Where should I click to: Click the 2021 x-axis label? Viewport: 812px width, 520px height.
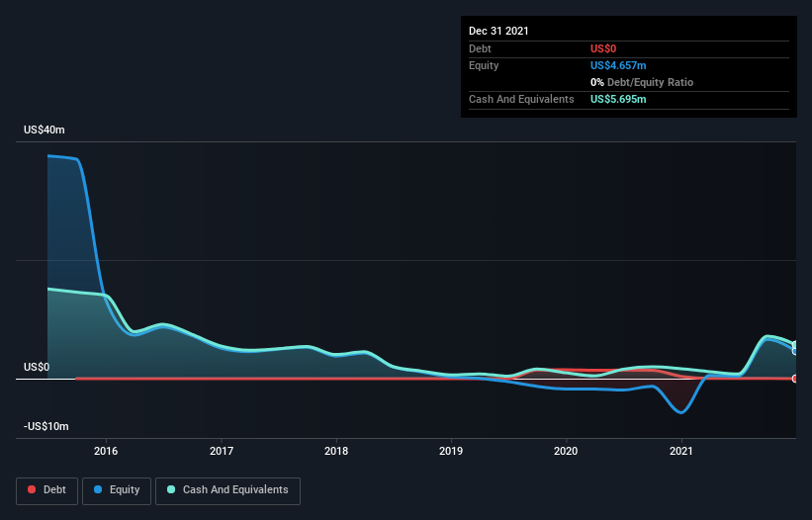pyautogui.click(x=681, y=451)
